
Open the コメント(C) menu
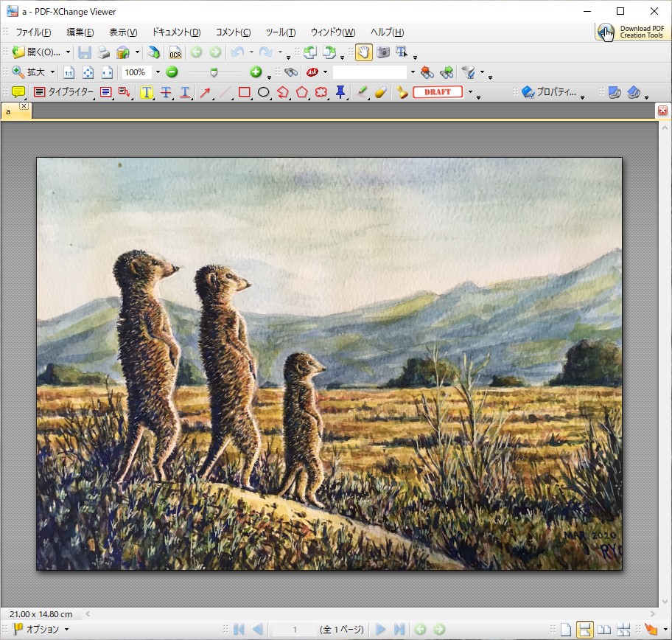[233, 32]
